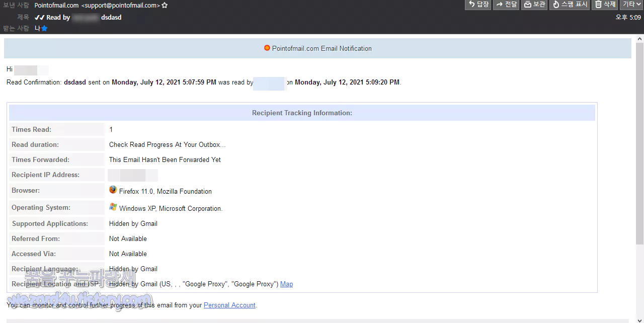Click the 'Recipient Tracking Information:' heading

pyautogui.click(x=302, y=113)
